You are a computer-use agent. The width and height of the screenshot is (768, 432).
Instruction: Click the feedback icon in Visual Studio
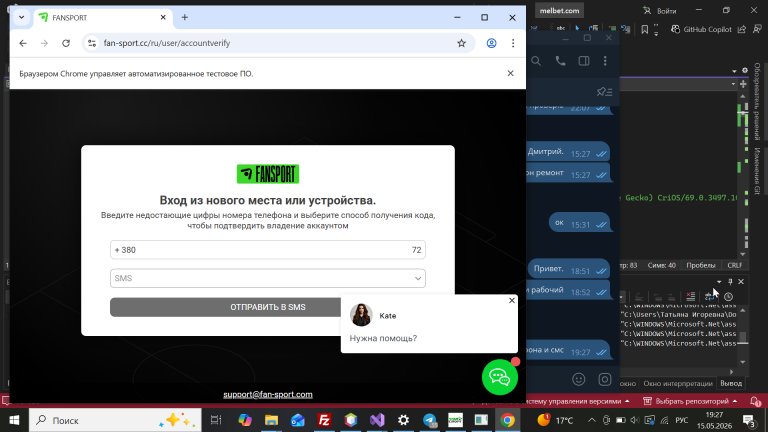click(757, 29)
